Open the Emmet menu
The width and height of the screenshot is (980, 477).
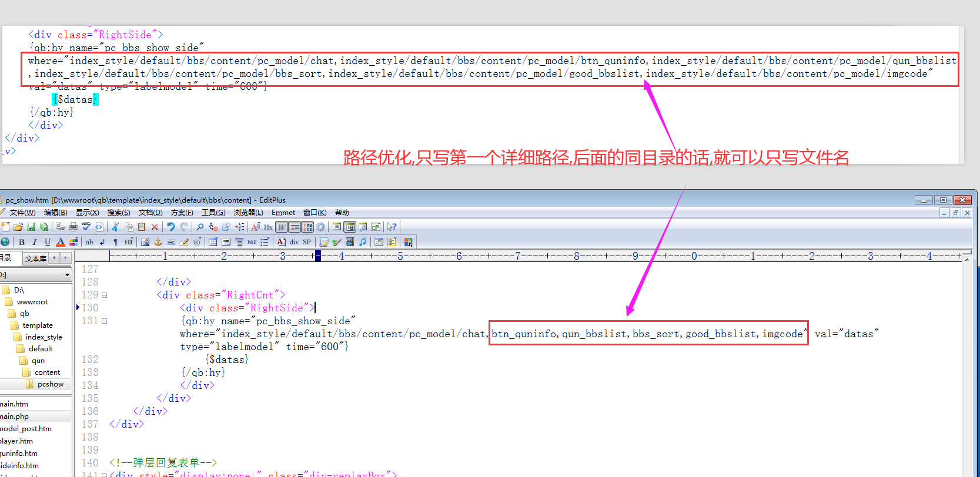(x=283, y=213)
